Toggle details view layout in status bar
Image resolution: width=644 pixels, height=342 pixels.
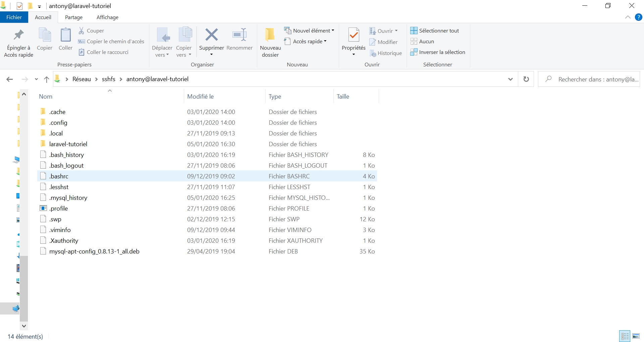(625, 336)
